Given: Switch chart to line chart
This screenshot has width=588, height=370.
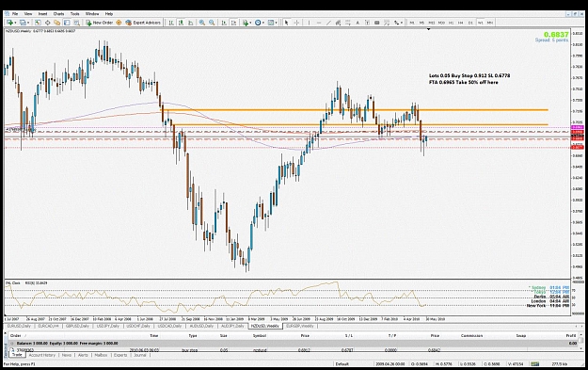Looking at the screenshot, I should (x=190, y=23).
